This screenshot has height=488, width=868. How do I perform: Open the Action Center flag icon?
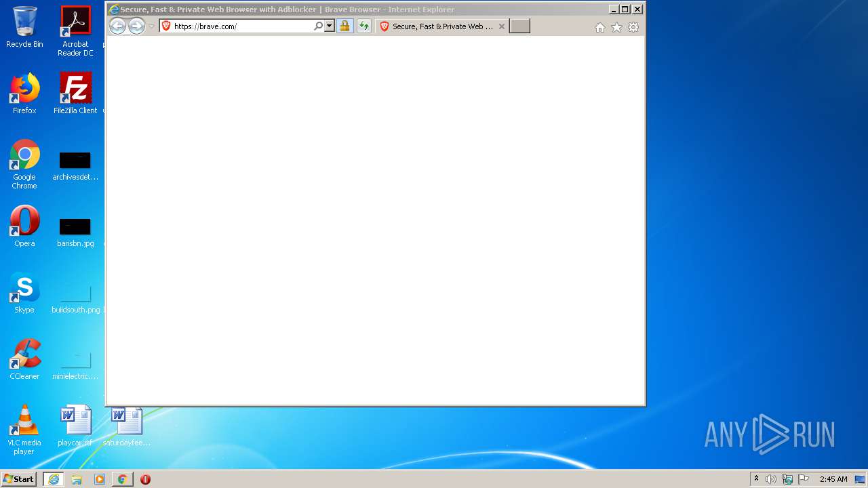(804, 479)
